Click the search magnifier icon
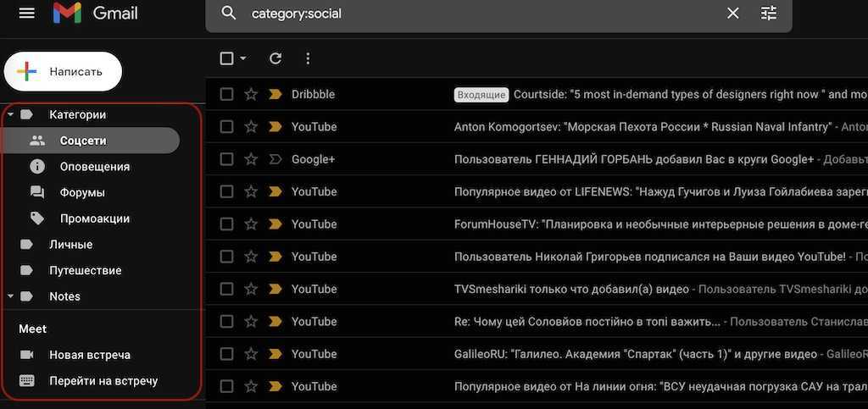The width and height of the screenshot is (868, 409). pos(229,14)
